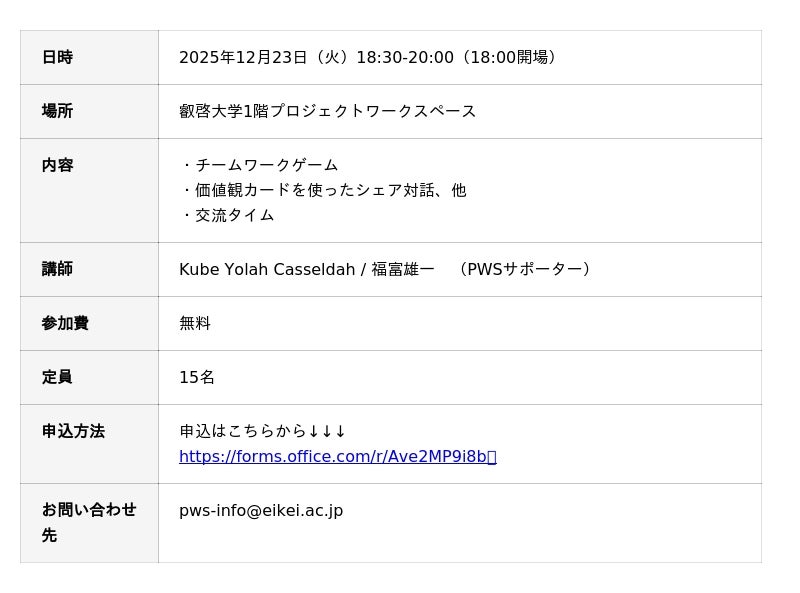The image size is (800, 593).
Task: Click the 2025年12月23日 date and time text
Action: pyautogui.click(x=367, y=58)
